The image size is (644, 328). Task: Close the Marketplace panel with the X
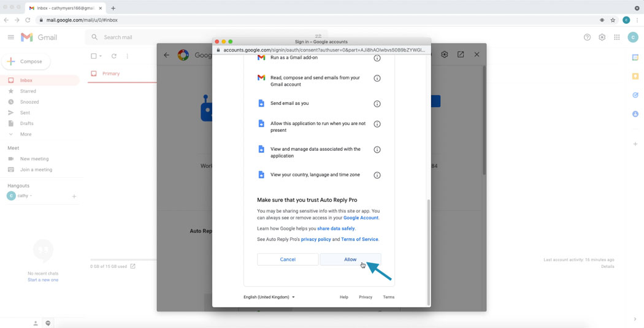coord(477,55)
